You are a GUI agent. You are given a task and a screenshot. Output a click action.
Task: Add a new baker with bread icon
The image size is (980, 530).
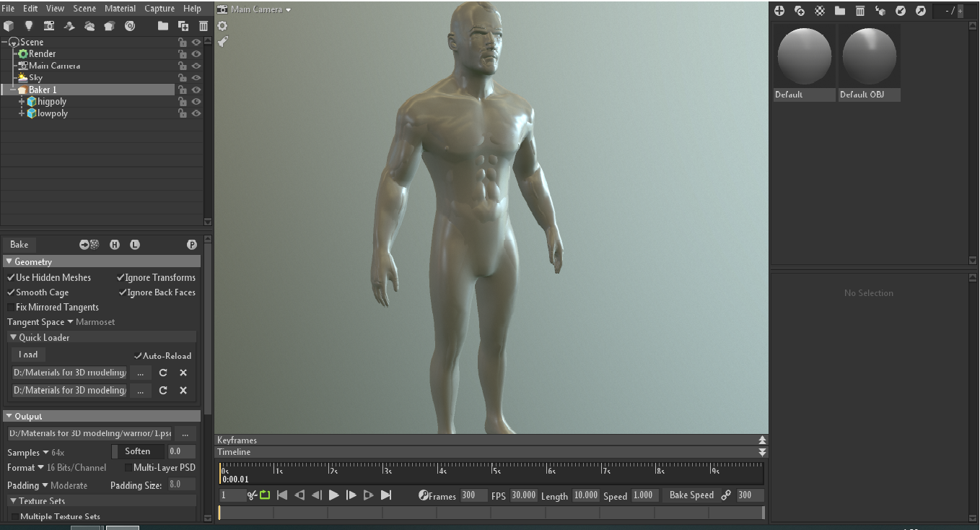[x=109, y=26]
